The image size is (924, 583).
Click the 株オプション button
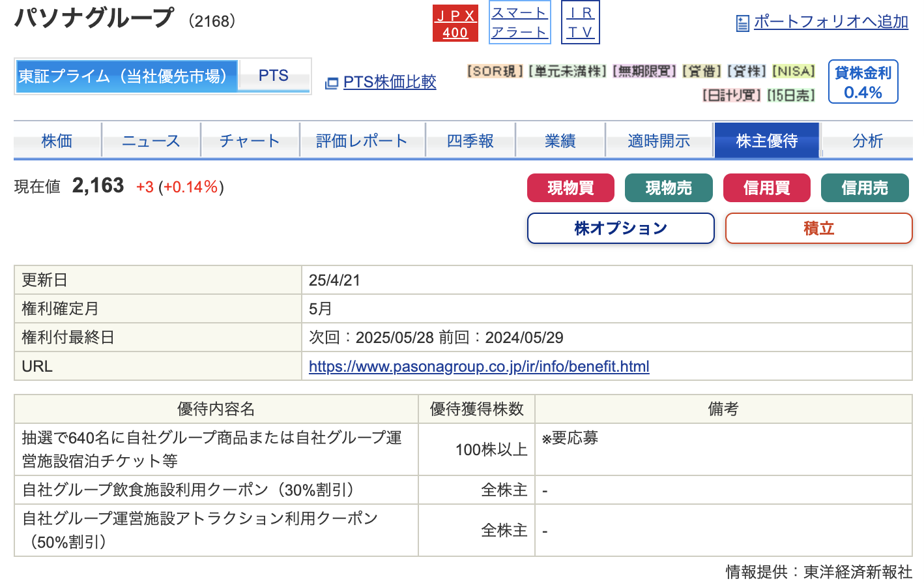coord(621,228)
